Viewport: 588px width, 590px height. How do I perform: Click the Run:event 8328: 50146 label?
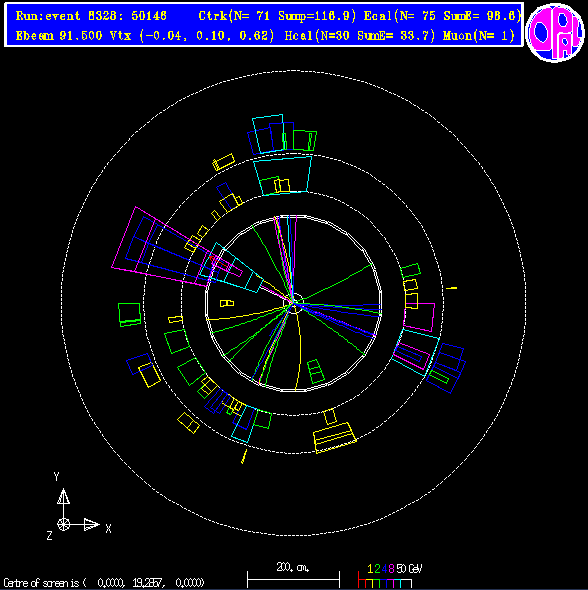tap(91, 16)
